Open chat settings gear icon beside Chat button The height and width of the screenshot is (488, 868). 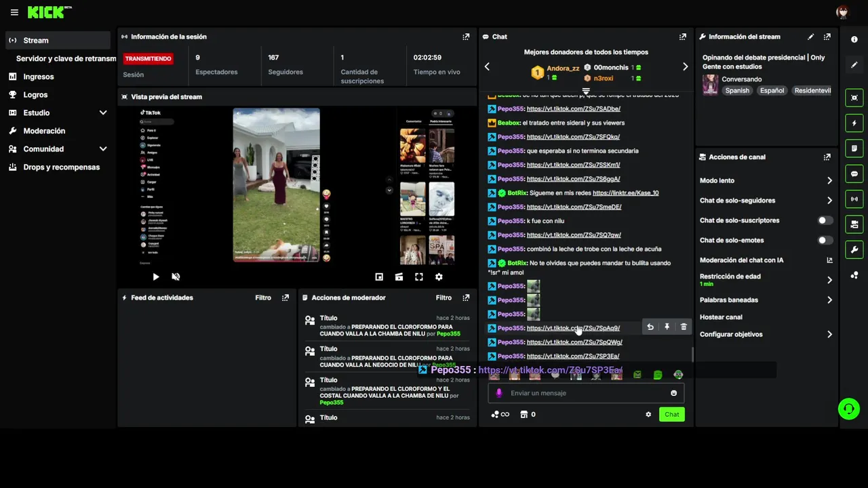tap(648, 414)
